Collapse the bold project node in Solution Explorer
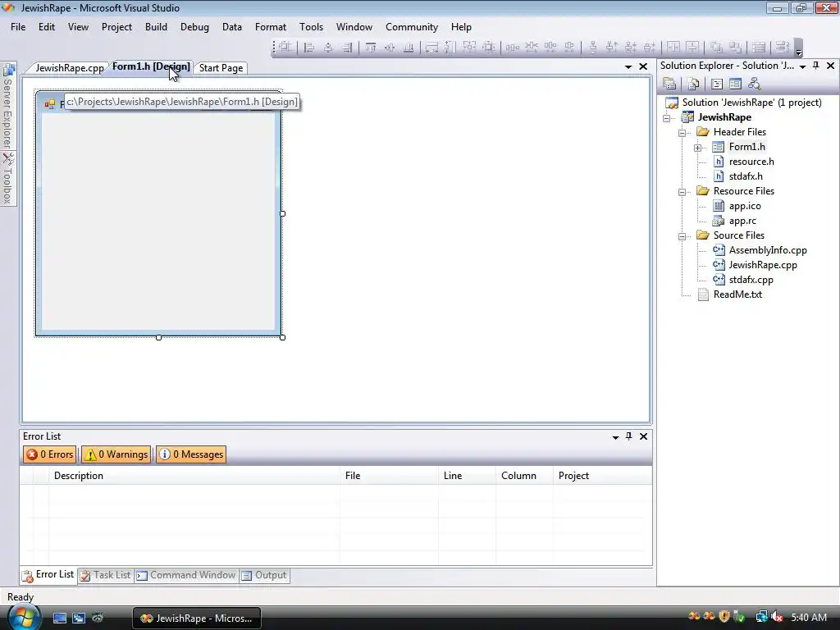 coord(666,118)
